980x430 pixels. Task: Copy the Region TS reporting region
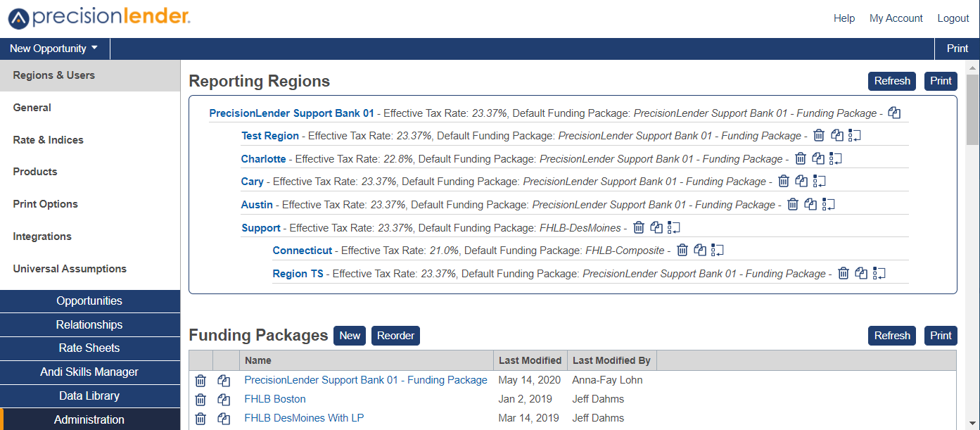[861, 273]
